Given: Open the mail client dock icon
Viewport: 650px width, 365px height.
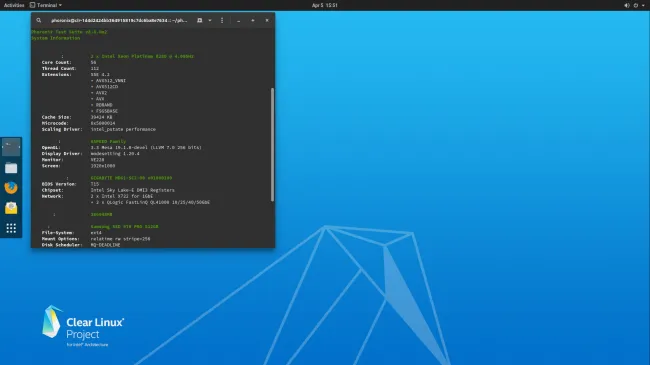Looking at the screenshot, I should 11,208.
